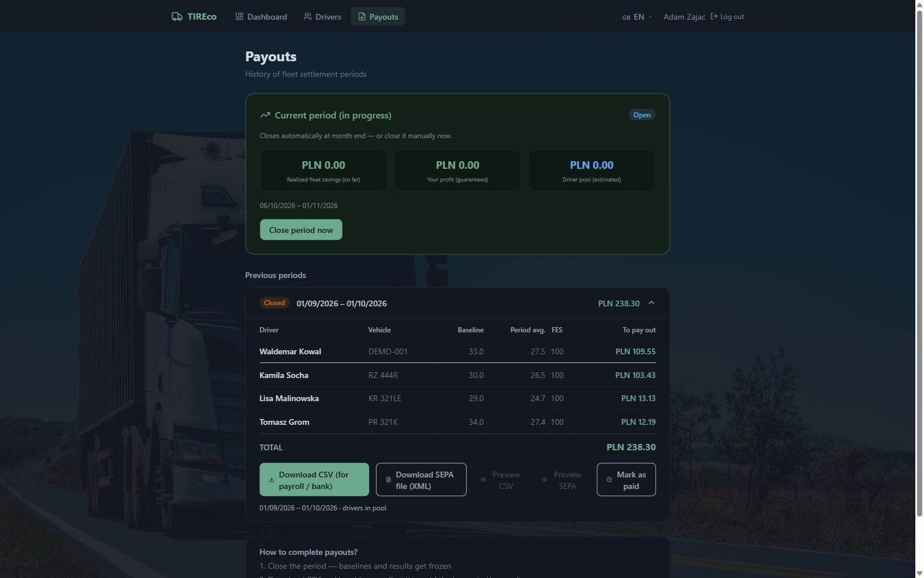Mark the closed period as paid

(x=626, y=480)
